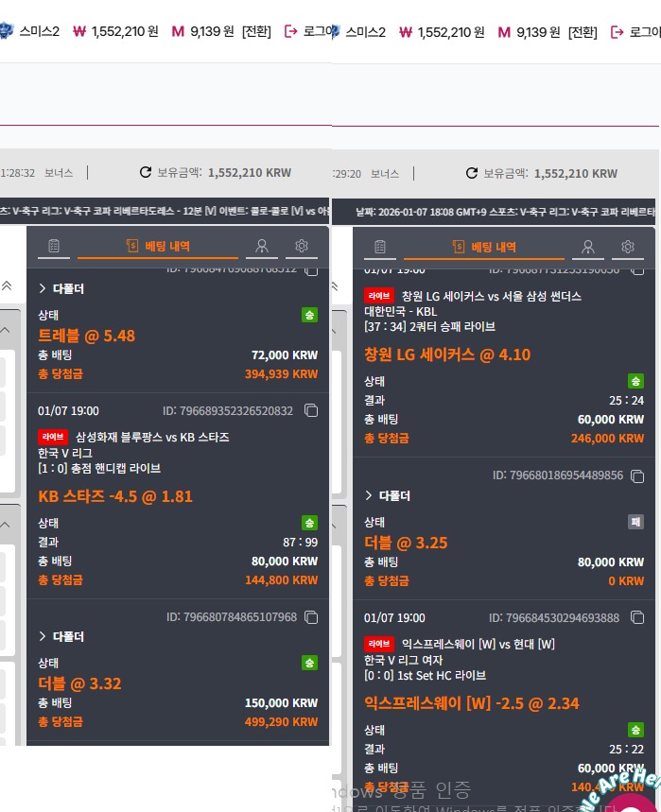661x812 pixels.
Task: Click 트레블 @ 5.48 bet title
Action: point(86,336)
